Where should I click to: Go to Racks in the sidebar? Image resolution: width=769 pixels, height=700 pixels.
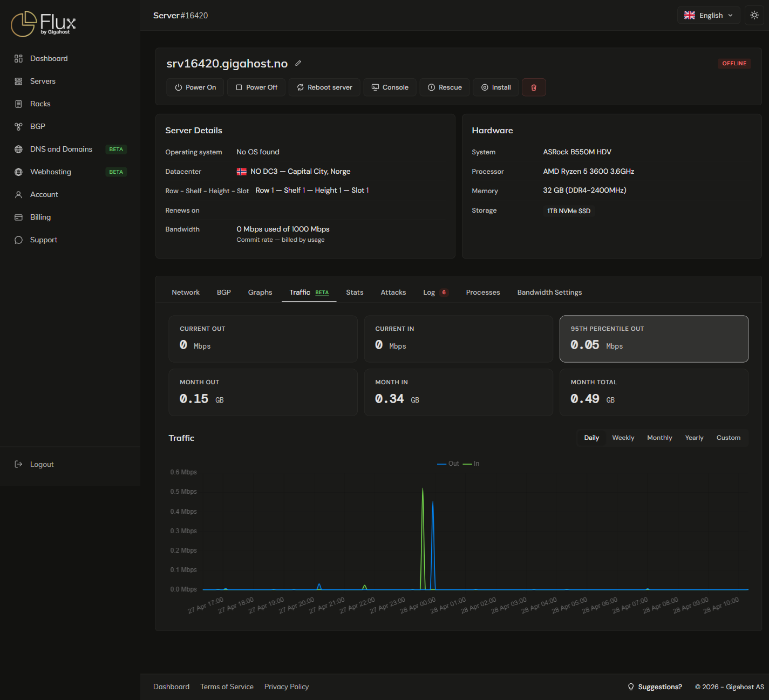[40, 104]
